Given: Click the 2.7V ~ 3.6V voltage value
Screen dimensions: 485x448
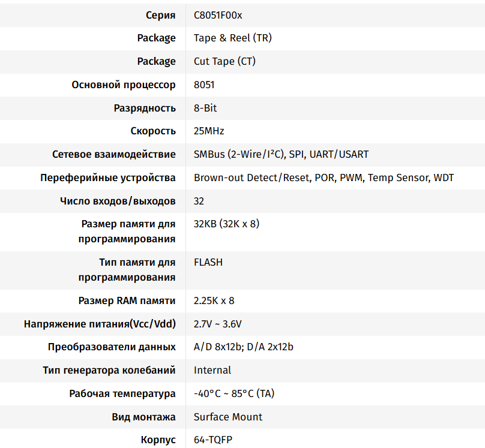Looking at the screenshot, I should [217, 324].
